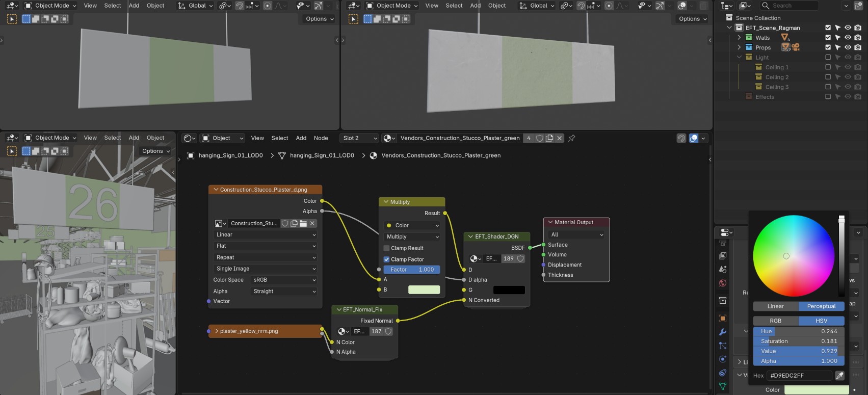This screenshot has height=395, width=868.
Task: Open image file for Construction_Stu texture
Action: 303,223
